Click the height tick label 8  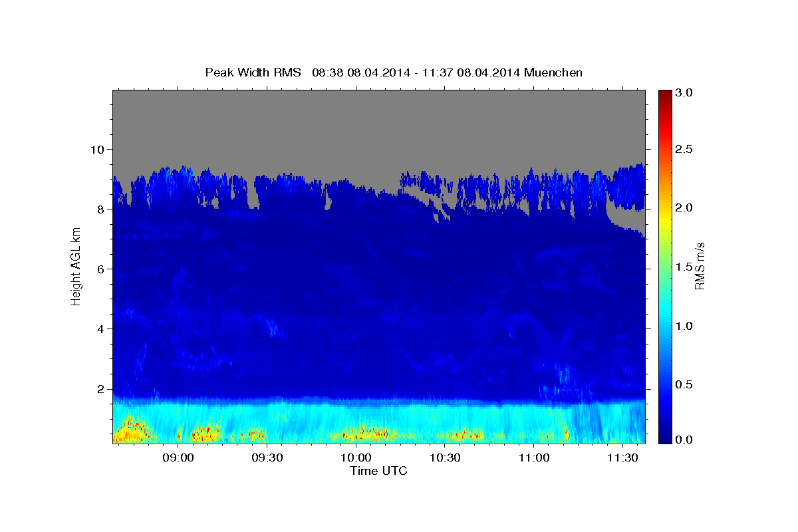(x=101, y=209)
